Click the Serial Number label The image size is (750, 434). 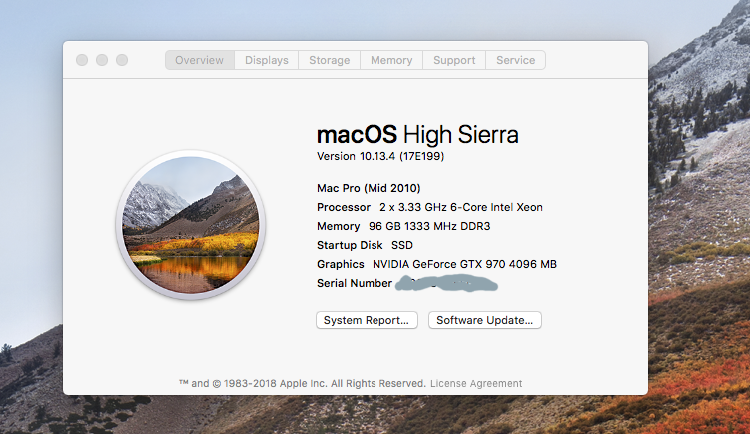click(354, 283)
